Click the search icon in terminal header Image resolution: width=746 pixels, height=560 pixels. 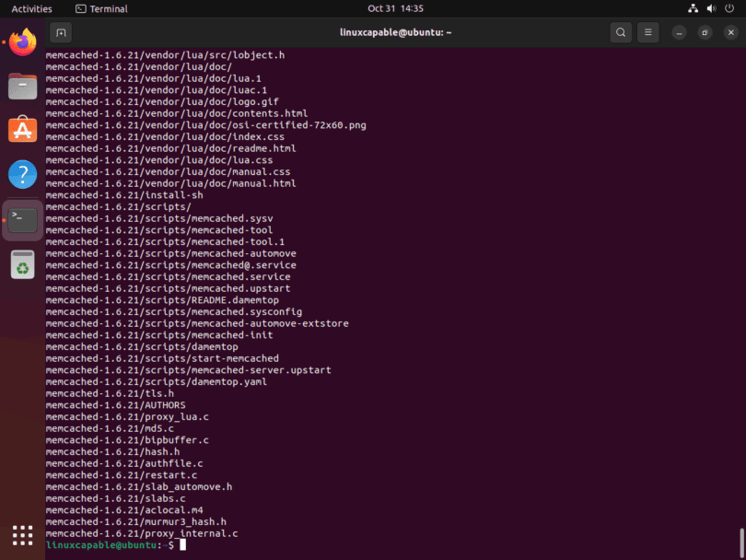point(621,33)
